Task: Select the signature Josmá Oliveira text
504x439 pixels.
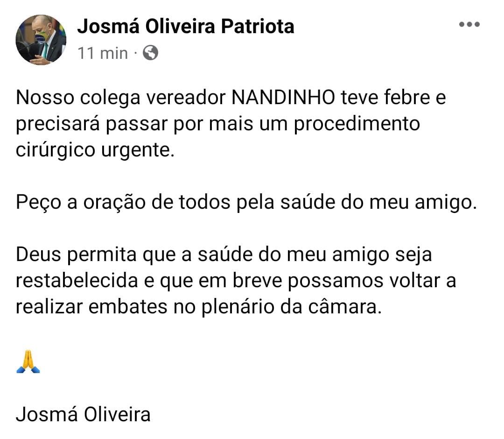Action: [x=84, y=414]
